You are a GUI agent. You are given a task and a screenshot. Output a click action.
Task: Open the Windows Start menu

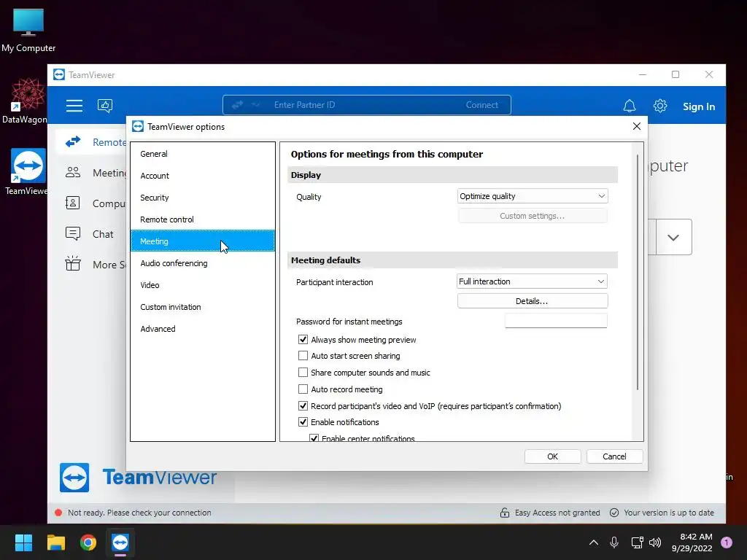coord(23,542)
